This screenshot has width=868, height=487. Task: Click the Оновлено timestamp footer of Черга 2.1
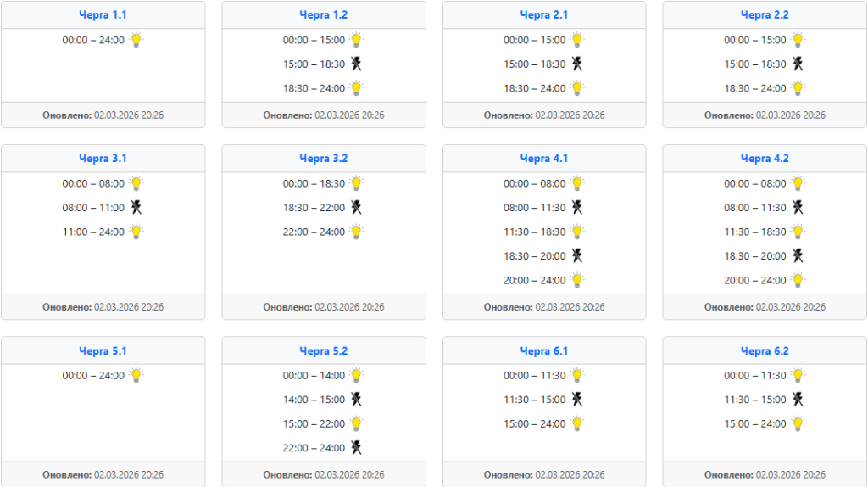pos(544,115)
